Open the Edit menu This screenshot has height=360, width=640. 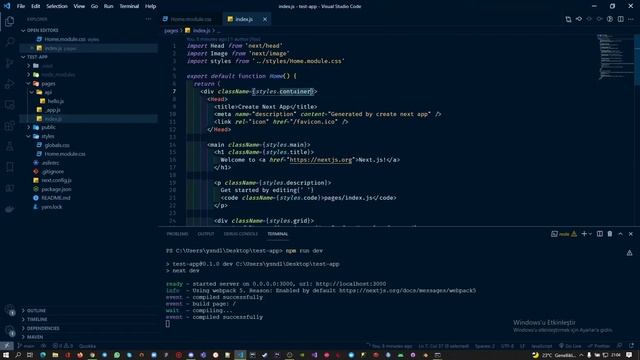click(36, 6)
